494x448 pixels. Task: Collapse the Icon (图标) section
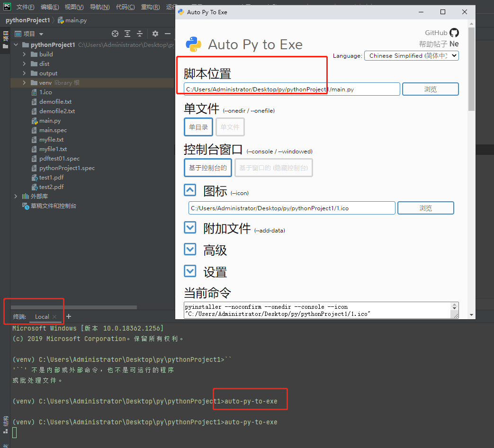tap(190, 190)
